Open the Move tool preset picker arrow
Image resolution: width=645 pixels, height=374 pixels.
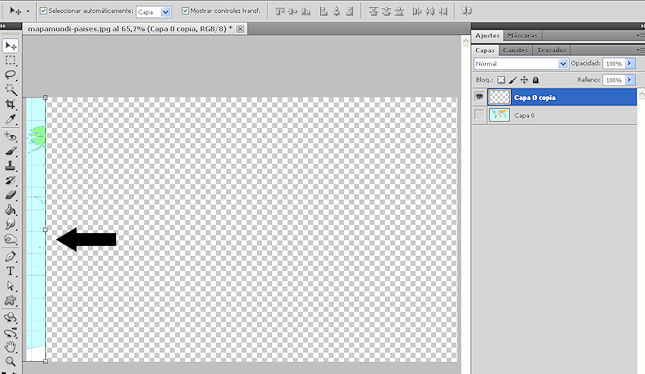click(28, 12)
